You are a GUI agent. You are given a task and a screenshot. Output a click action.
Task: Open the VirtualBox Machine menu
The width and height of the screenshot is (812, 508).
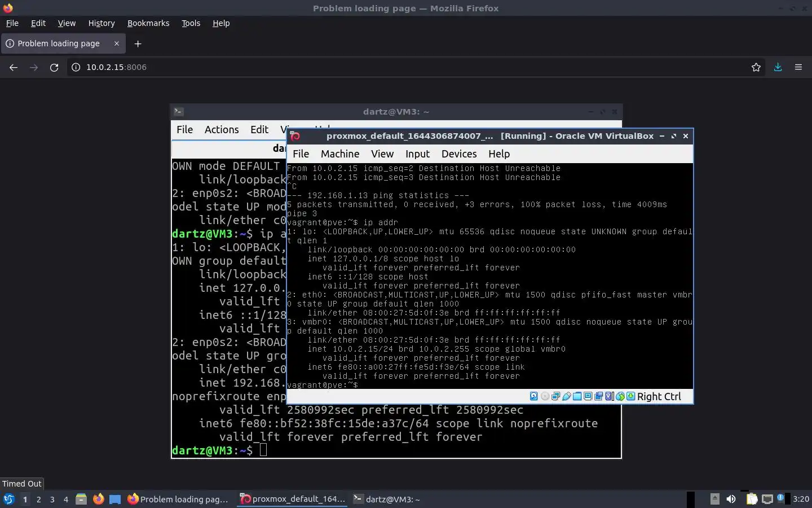point(340,154)
